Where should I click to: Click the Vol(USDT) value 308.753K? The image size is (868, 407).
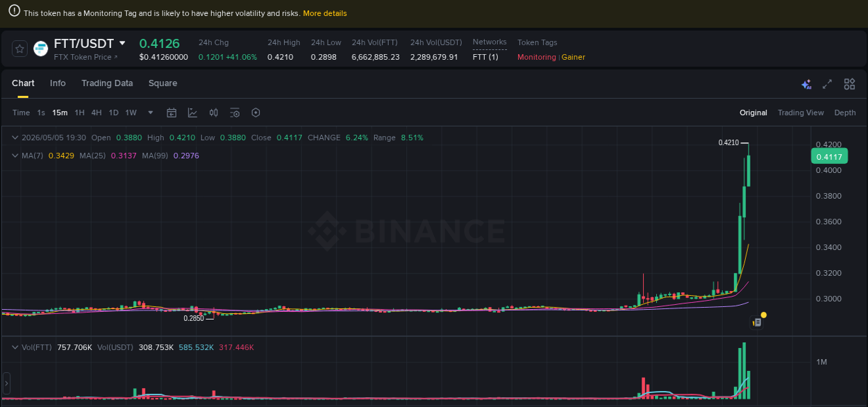[x=156, y=347]
